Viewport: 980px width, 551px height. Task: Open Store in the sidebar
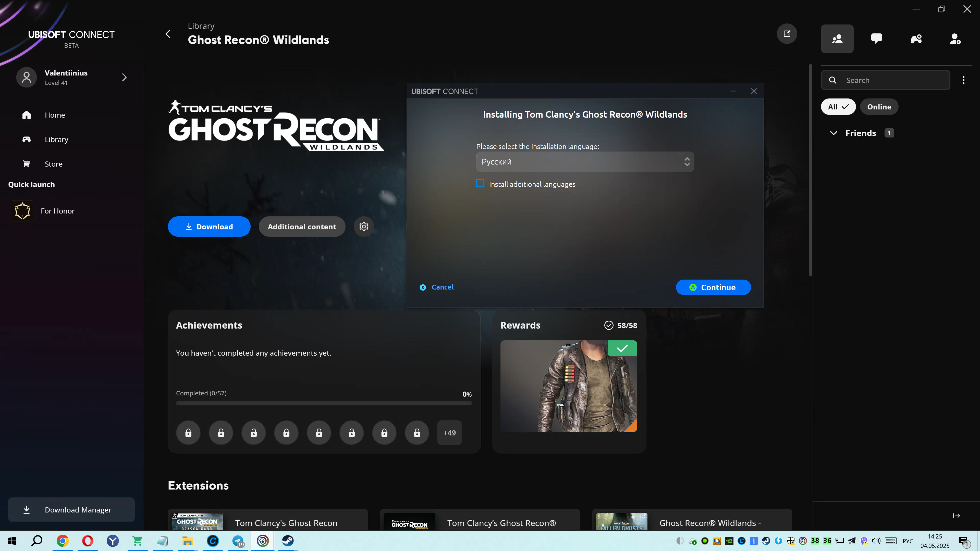[53, 164]
